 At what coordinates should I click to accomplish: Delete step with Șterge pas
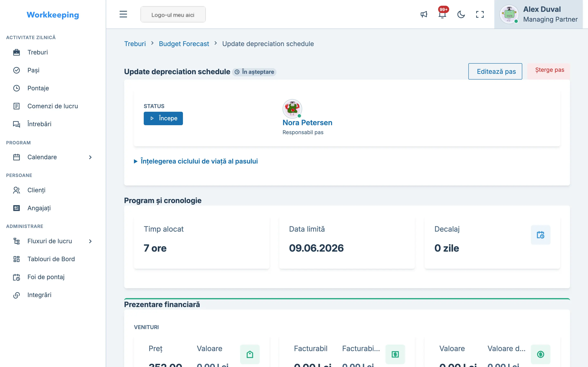pyautogui.click(x=549, y=70)
